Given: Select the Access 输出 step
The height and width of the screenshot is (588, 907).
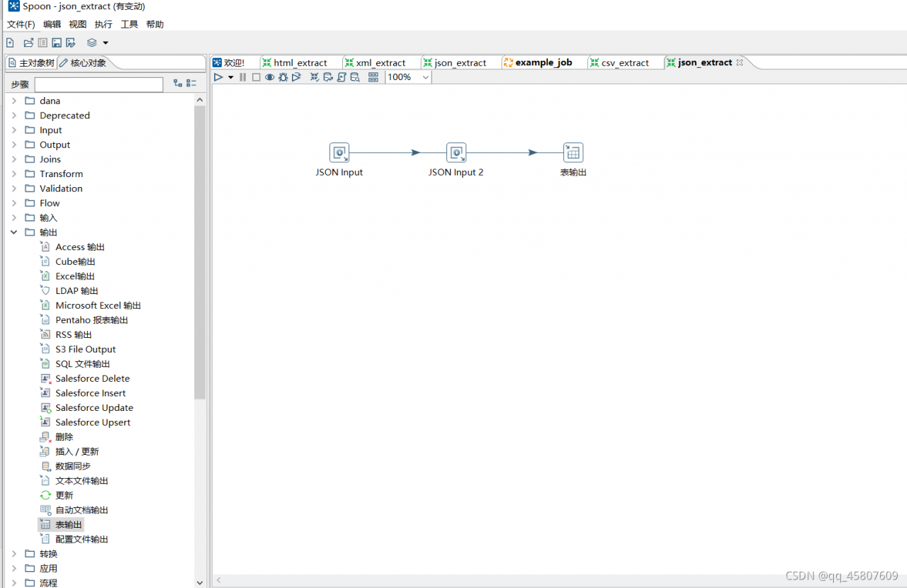Looking at the screenshot, I should click(72, 247).
